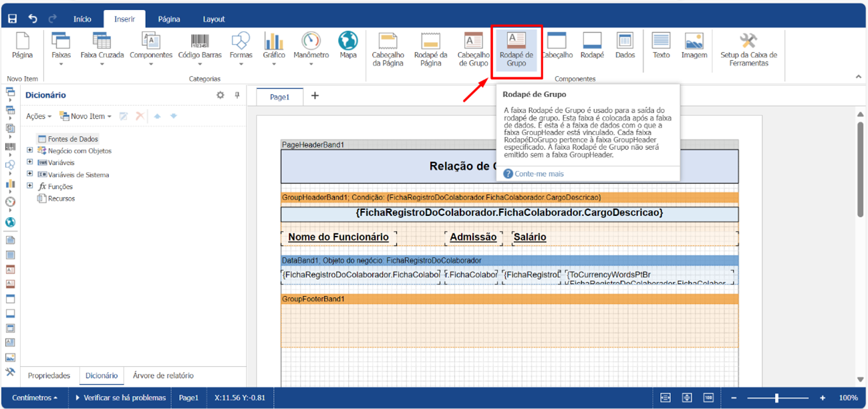Insert a Cabeçalho de Grupo band
The height and width of the screenshot is (409, 868).
tap(474, 49)
